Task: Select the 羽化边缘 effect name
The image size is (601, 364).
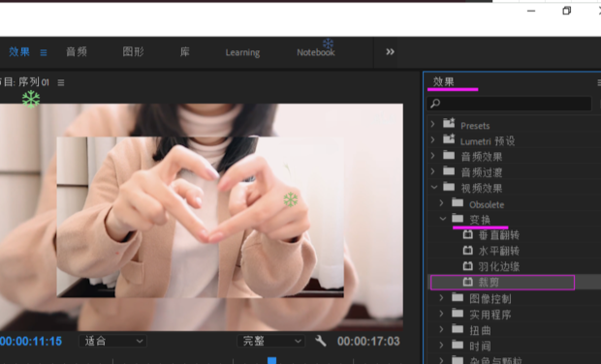Action: (498, 267)
